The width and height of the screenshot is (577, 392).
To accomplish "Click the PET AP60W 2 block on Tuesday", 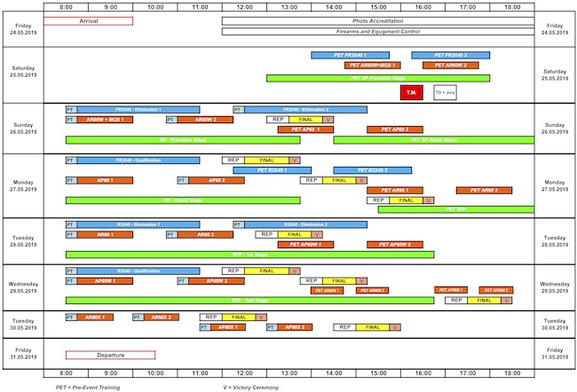I will click(x=394, y=245).
